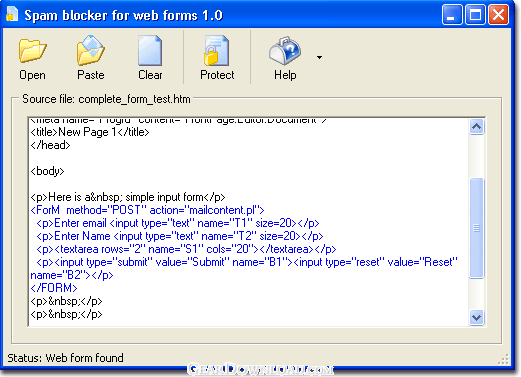Click the application icon in the title bar
The image size is (521, 377).
click(11, 14)
